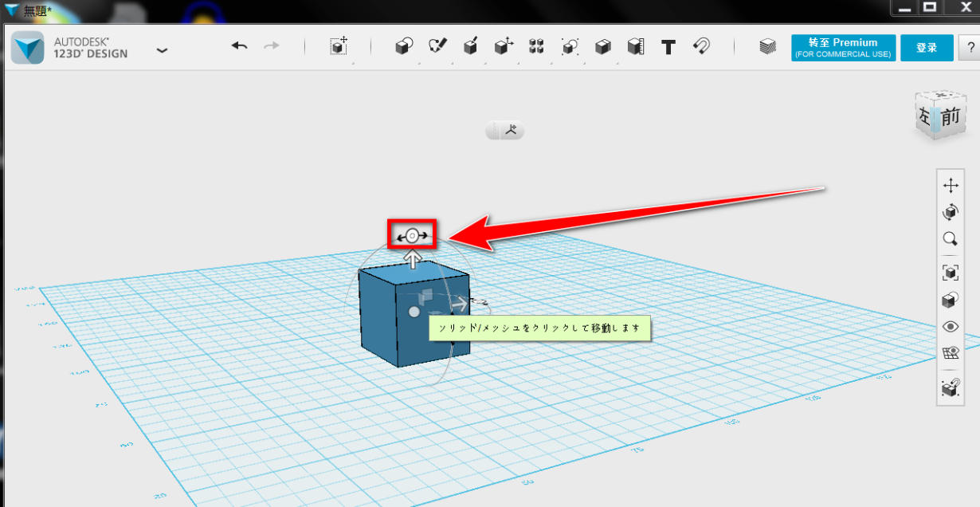Toggle the grid display icon
The height and width of the screenshot is (507, 980).
click(x=950, y=352)
